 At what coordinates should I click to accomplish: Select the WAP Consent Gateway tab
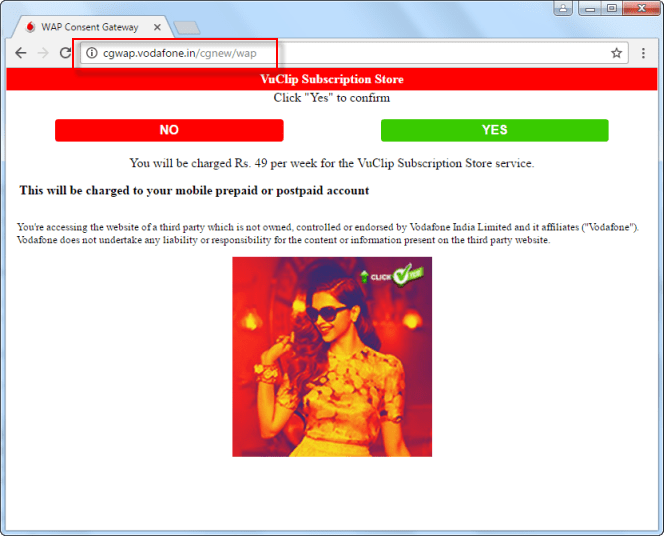click(x=92, y=27)
